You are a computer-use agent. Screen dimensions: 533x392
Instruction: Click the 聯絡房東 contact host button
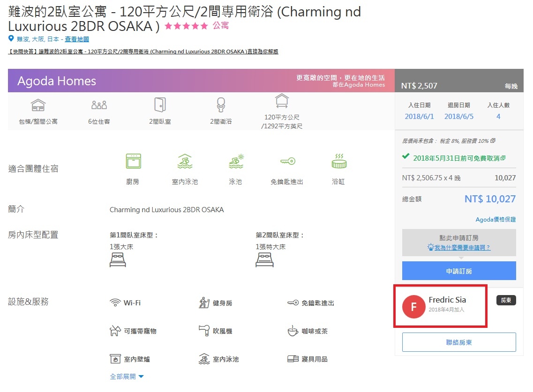click(459, 342)
